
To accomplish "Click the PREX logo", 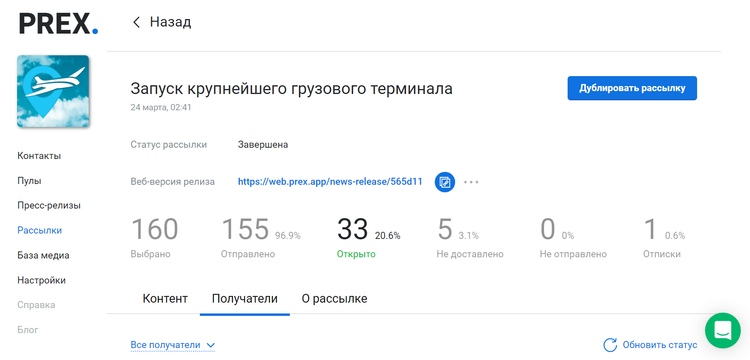I will coord(58,23).
